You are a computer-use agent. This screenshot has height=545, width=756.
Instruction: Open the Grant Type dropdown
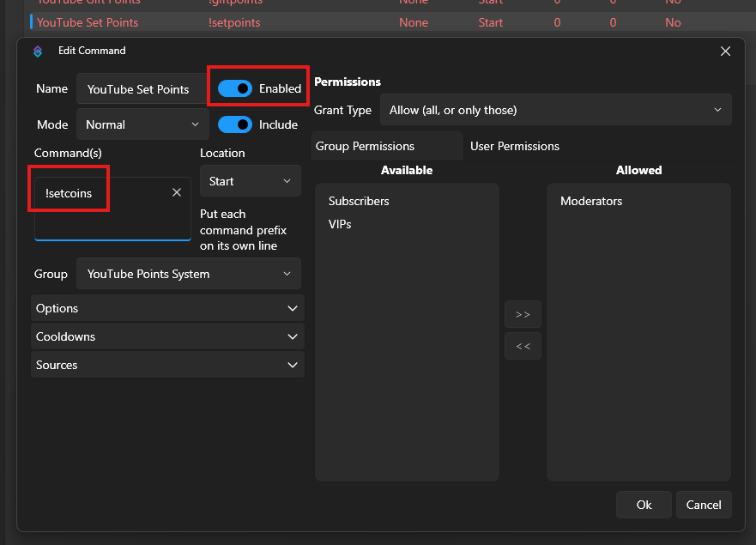point(555,110)
